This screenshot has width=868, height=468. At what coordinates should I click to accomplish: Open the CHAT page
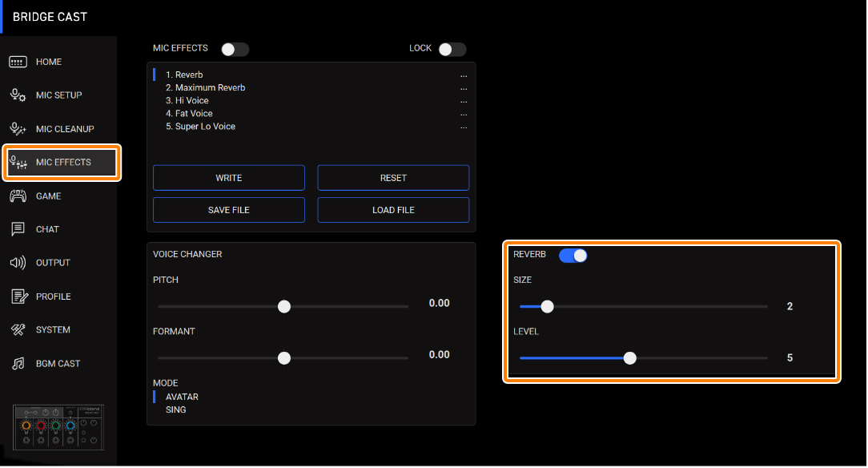coord(47,229)
